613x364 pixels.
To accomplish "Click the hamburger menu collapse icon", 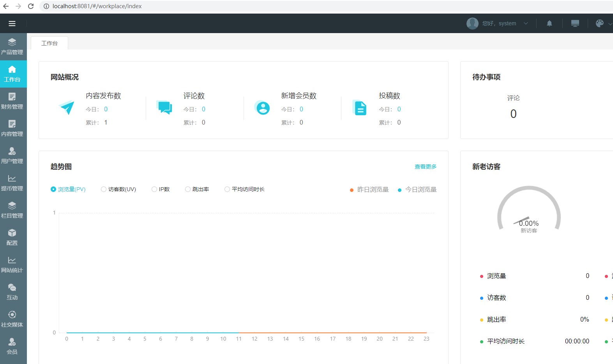I will point(12,23).
